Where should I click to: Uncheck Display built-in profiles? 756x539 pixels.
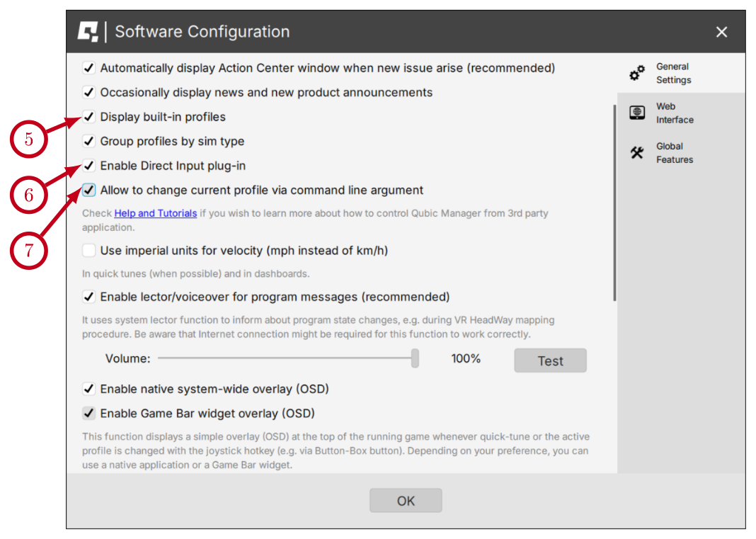click(x=89, y=117)
